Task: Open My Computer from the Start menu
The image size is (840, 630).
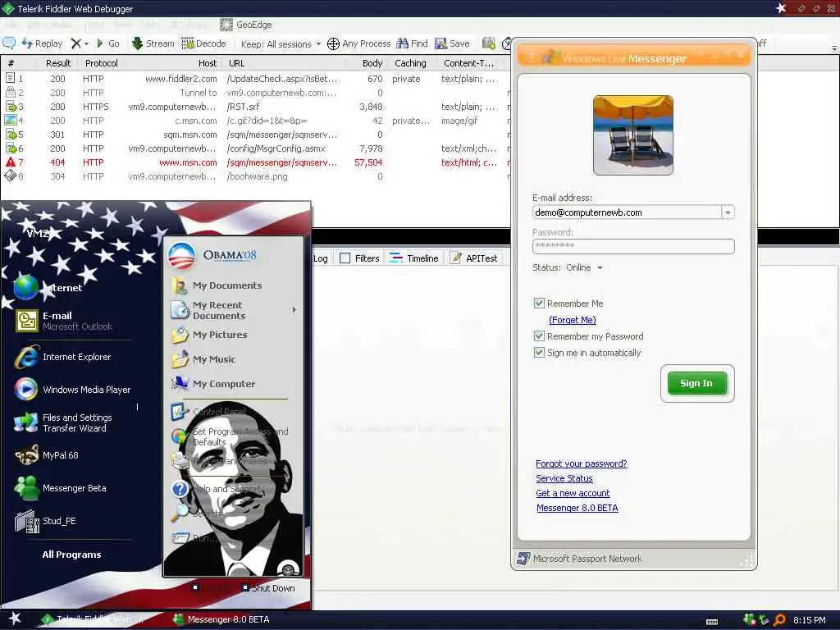Action: pyautogui.click(x=213, y=384)
